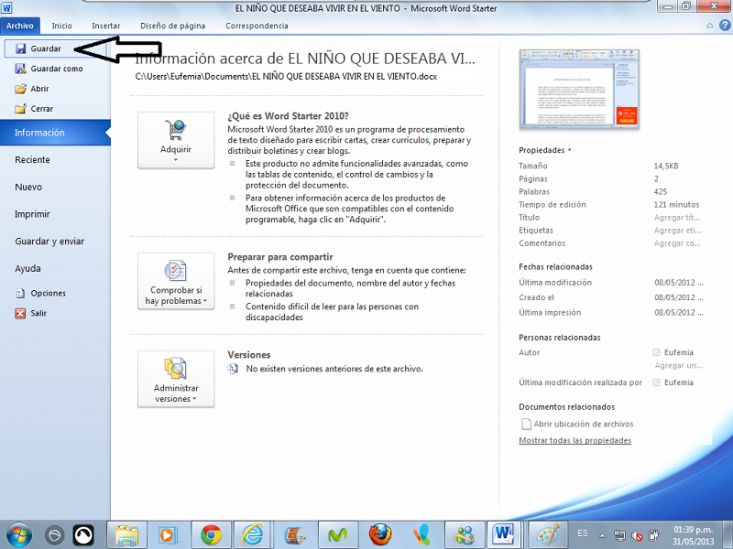This screenshot has height=549, width=733.
Task: Click the file path ending VIENTO.docx
Action: [x=286, y=77]
